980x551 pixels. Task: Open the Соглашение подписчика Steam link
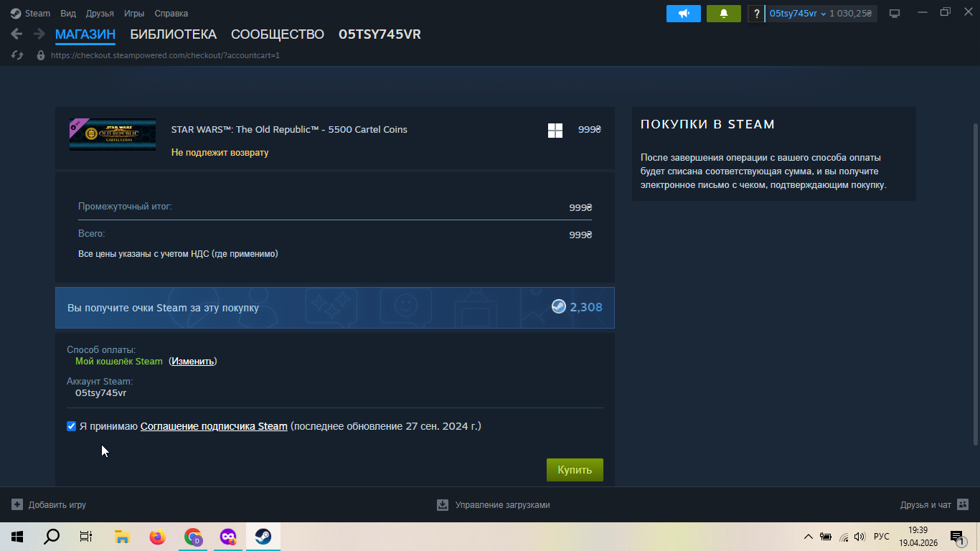(x=214, y=426)
